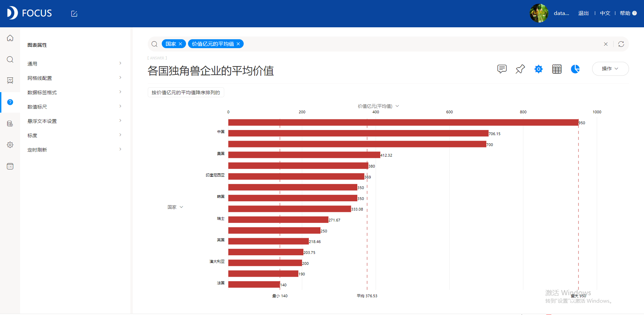Remove the 价值亿元的平均值 search tag
Viewport: 644px width, 315px height.
(x=238, y=44)
